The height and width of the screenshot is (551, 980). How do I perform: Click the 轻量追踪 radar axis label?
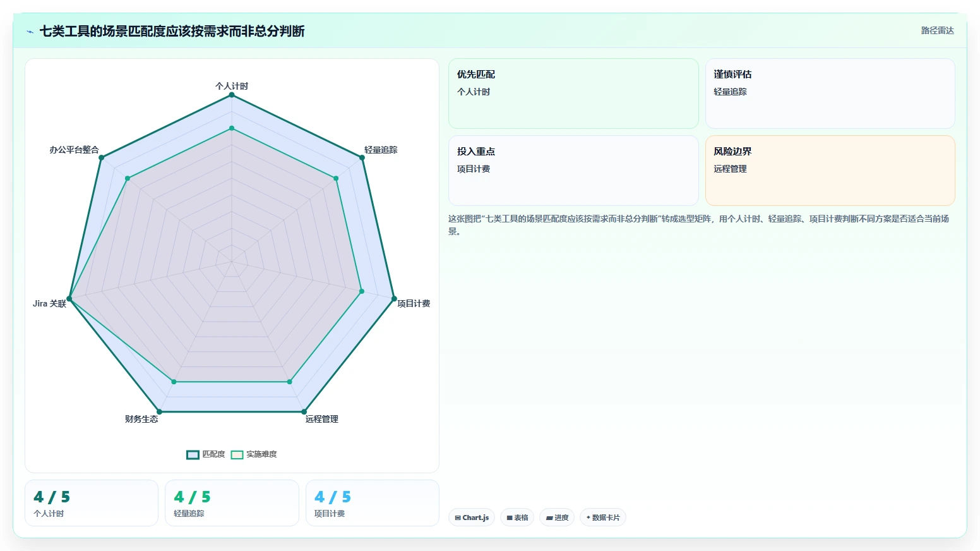click(381, 150)
